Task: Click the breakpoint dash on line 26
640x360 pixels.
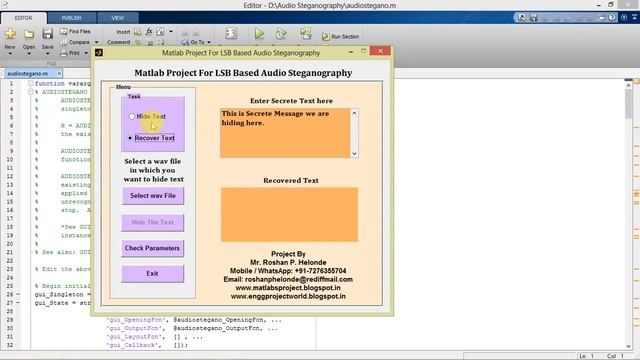Action: [x=18, y=294]
